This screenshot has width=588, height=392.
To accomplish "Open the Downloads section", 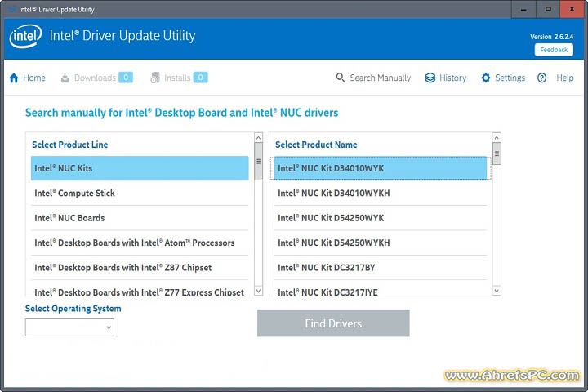I will [96, 78].
